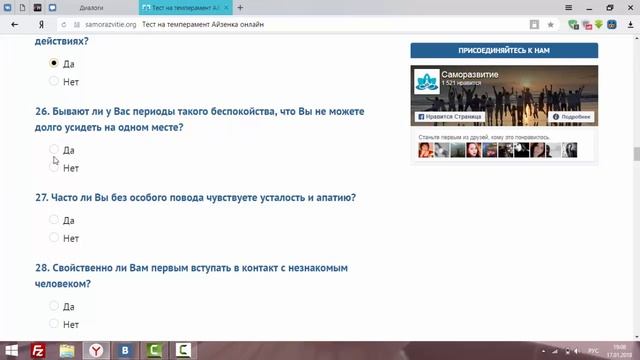Open the browser downloads panel
This screenshot has width=640, height=360.
click(x=631, y=24)
